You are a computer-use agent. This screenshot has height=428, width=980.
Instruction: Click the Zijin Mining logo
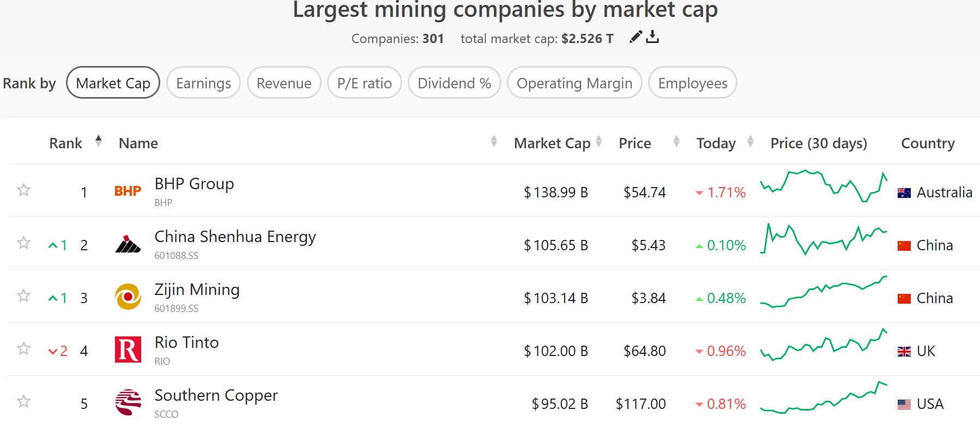pos(128,297)
